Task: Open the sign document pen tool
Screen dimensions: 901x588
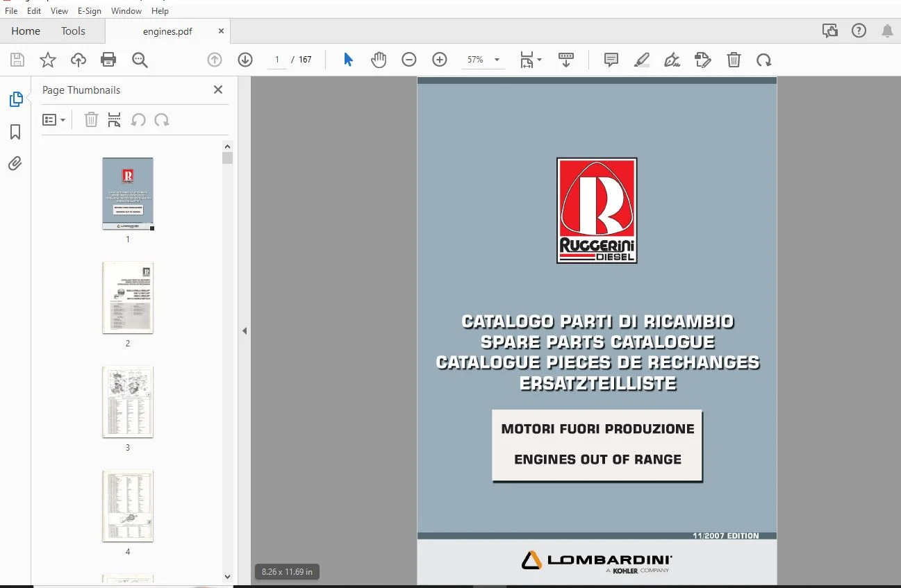Action: (x=672, y=60)
